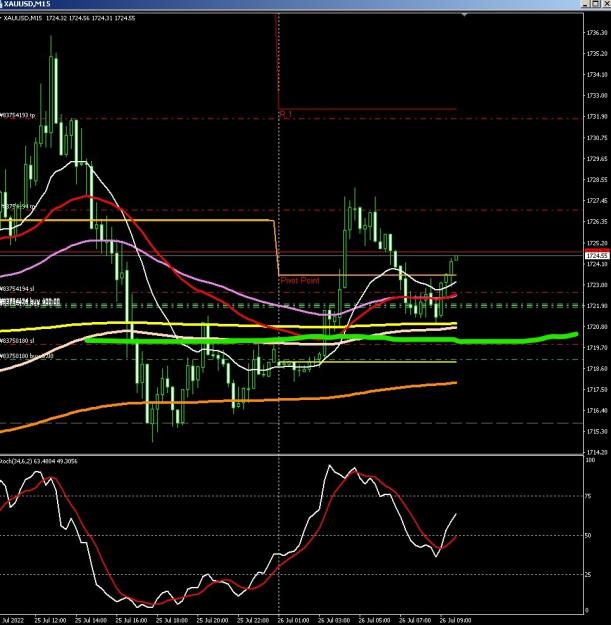Screen dimensions: 611x625
Task: Click the 1718.60 price scale label
Action: (597, 369)
